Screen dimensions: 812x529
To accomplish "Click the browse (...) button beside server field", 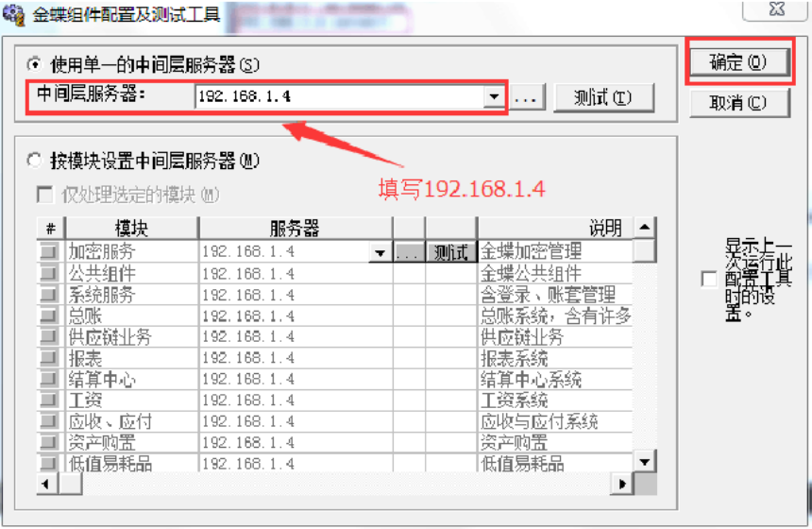I will [x=526, y=97].
